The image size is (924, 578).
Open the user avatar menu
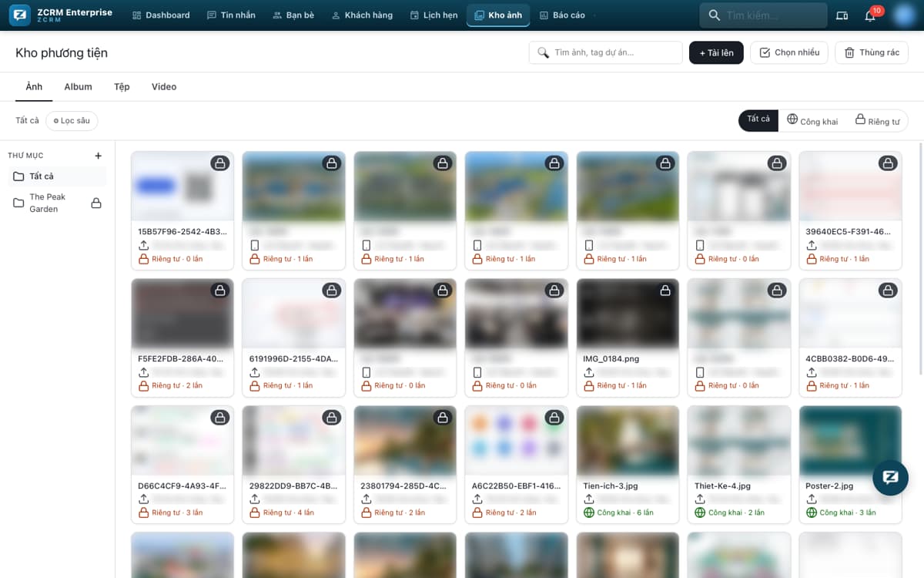click(x=904, y=15)
